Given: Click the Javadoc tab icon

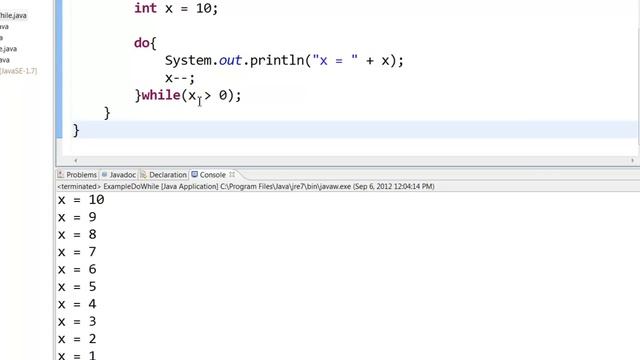Looking at the screenshot, I should (104, 175).
